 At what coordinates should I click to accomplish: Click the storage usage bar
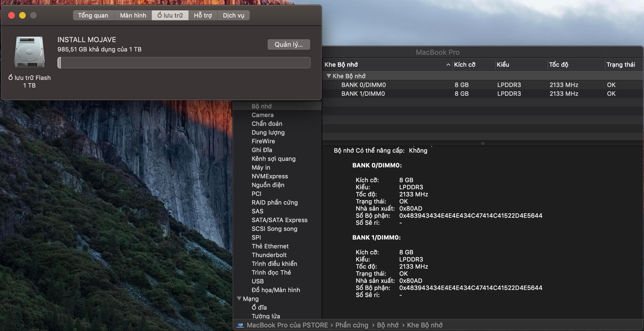click(x=184, y=63)
